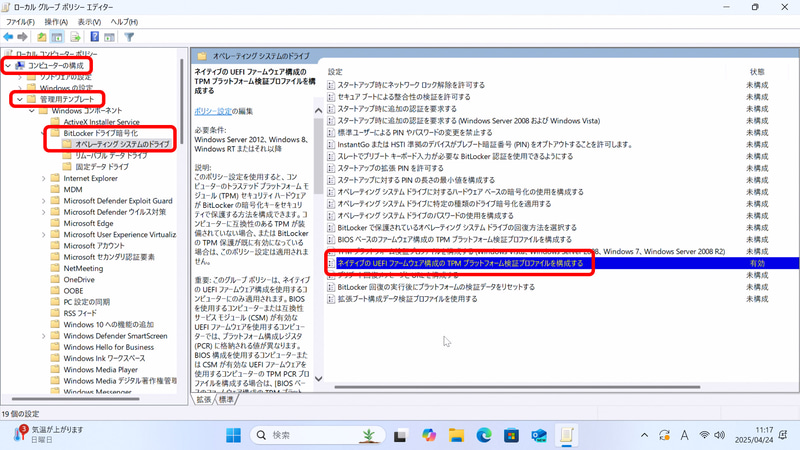Click the folder icon beside OneDrive

[x=55, y=279]
